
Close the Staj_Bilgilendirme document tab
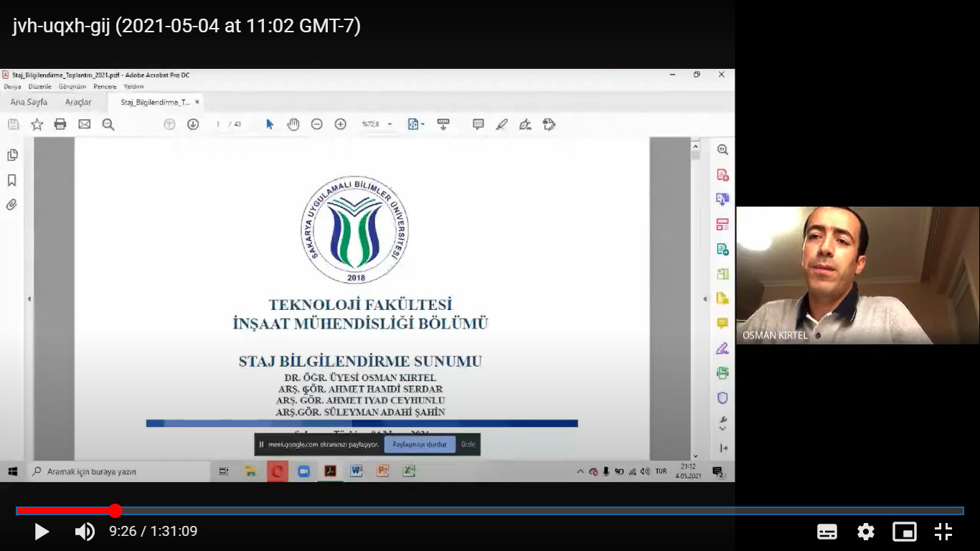point(197,102)
